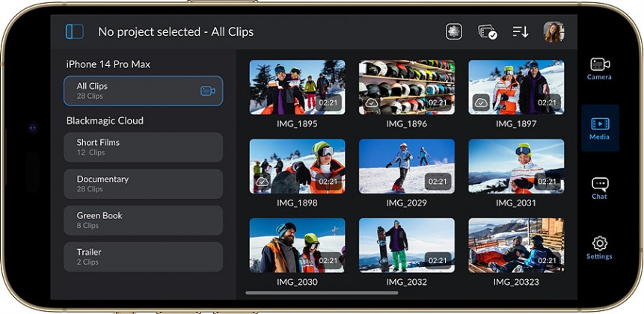Open the Green Book project
This screenshot has width=644, height=314.
coord(144,221)
